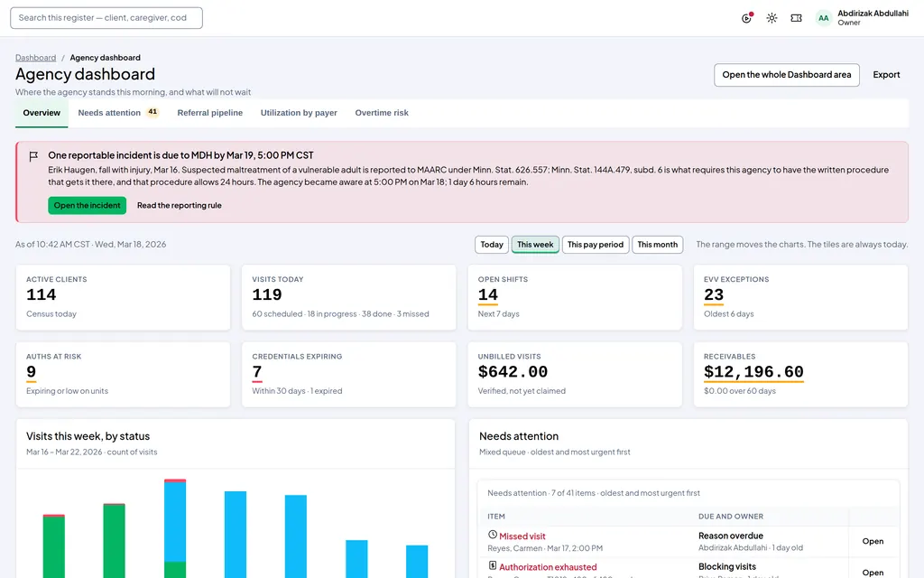This screenshot has width=924, height=578.
Task: Click the green Open the incident button
Action: click(x=88, y=205)
